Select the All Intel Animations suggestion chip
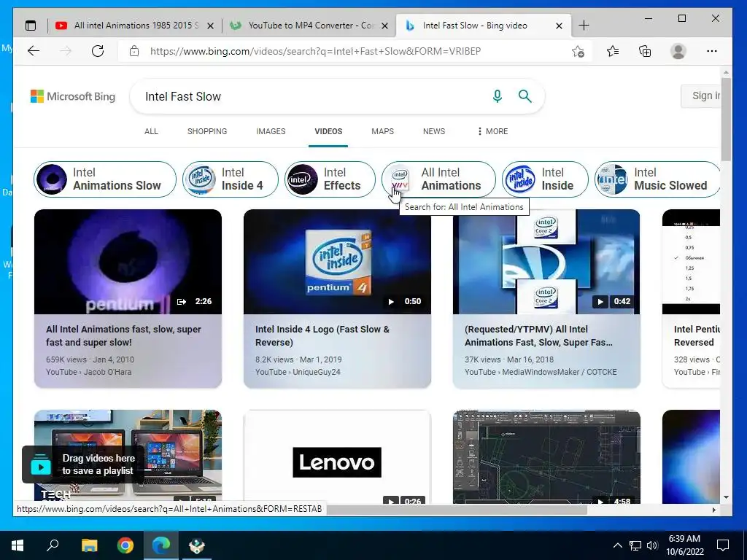Viewport: 747px width, 560px height. (x=438, y=179)
